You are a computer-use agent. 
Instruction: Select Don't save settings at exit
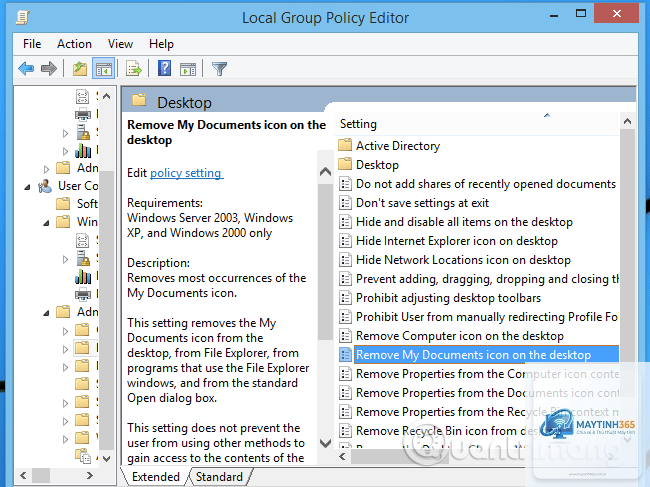point(422,203)
